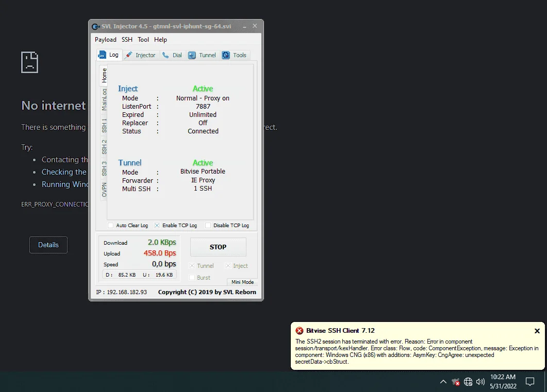
Task: Click the Tunnel tab icon
Action: coord(192,55)
